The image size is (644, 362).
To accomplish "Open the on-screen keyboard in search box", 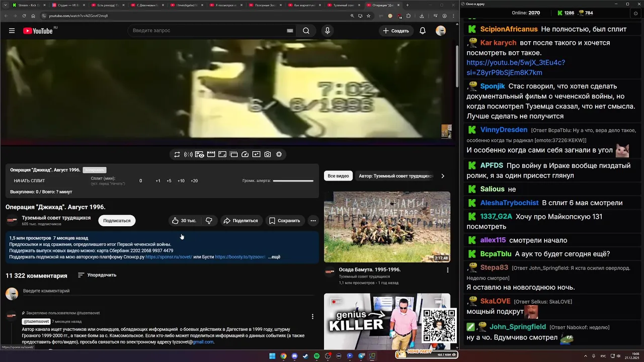I will click(x=290, y=31).
